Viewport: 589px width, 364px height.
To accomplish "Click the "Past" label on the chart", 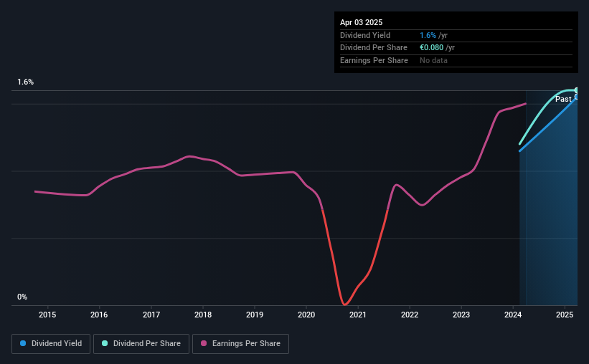I will coord(563,99).
